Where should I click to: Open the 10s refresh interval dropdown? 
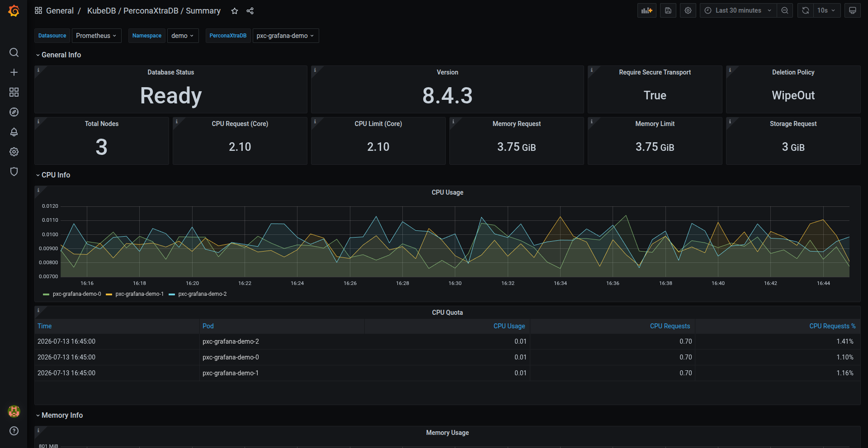(x=826, y=10)
